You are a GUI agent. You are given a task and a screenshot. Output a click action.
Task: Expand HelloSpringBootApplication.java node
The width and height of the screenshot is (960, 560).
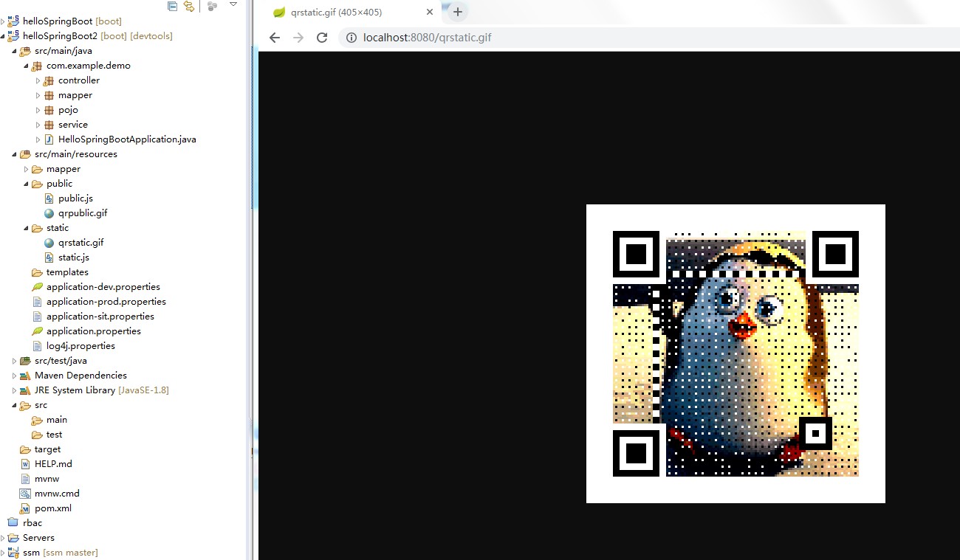[38, 139]
